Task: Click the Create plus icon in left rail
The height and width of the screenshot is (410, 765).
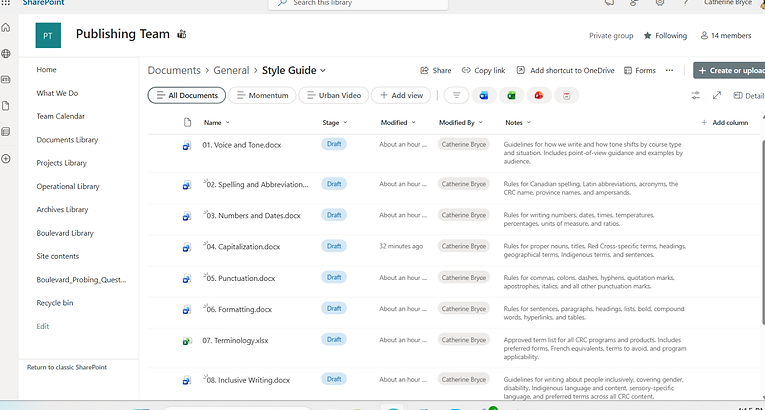Action: 6,159
